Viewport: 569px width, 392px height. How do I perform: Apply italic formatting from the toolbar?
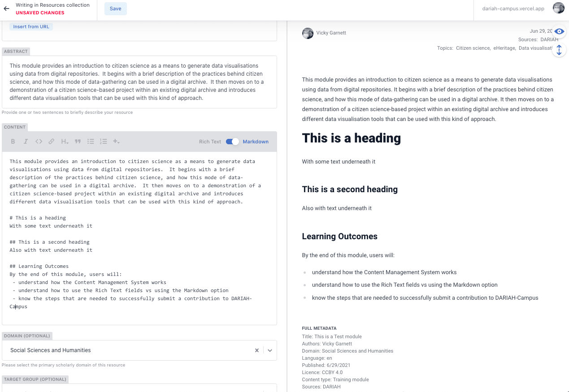coord(26,142)
